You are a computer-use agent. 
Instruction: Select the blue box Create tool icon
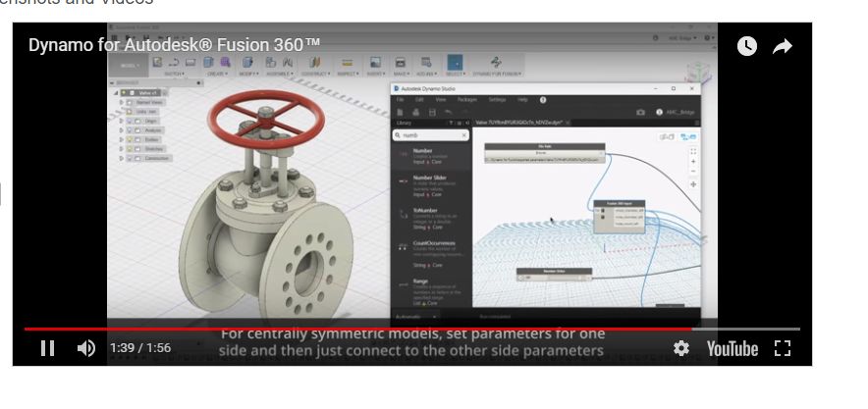pyautogui.click(x=209, y=62)
